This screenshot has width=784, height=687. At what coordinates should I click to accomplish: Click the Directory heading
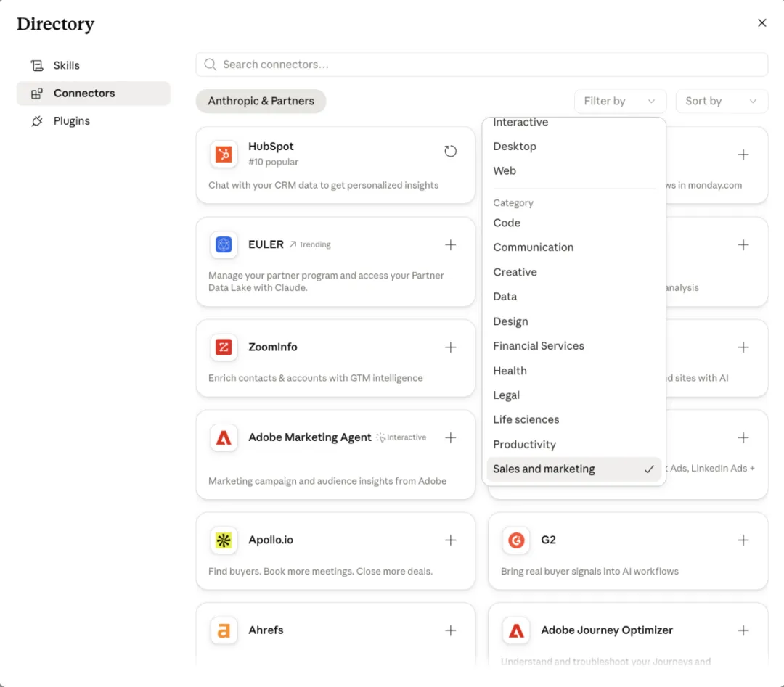point(55,25)
